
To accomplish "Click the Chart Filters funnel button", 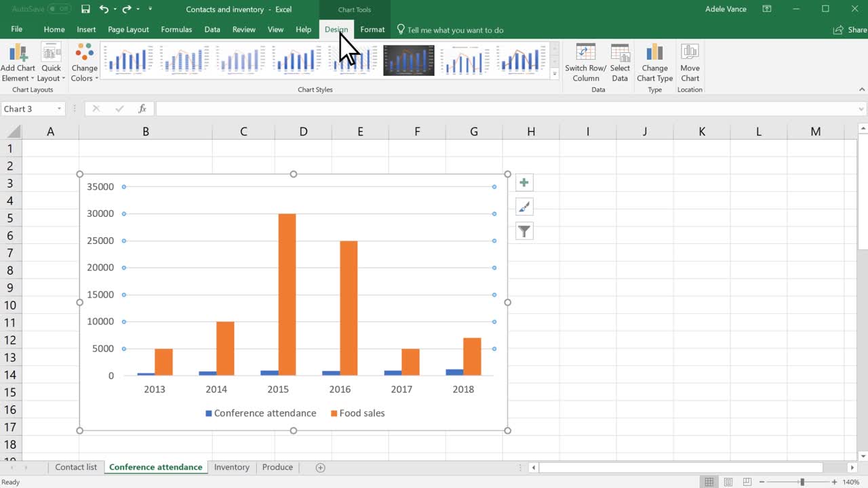I will 524,231.
